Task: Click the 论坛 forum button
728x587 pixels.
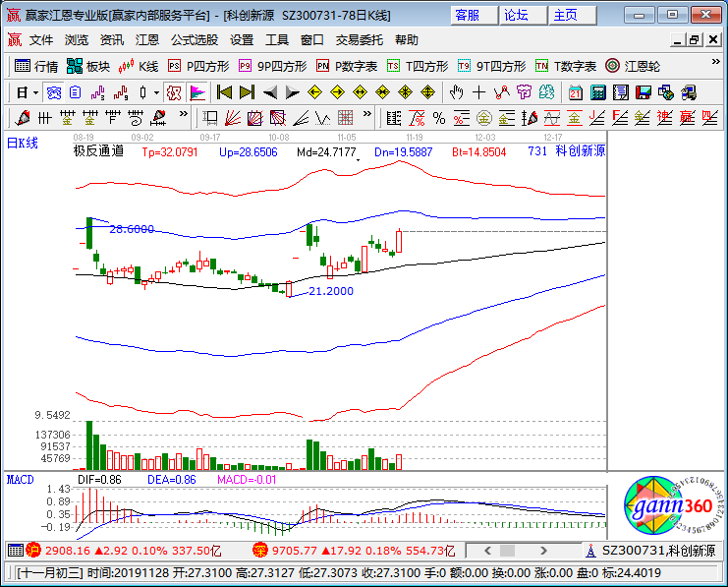Action: coord(523,16)
